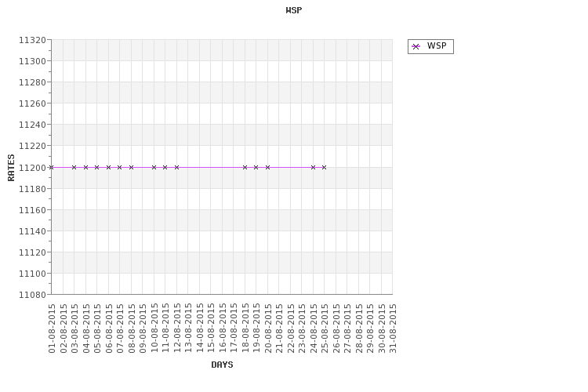Click the 11080 y-axis label

click(x=34, y=295)
